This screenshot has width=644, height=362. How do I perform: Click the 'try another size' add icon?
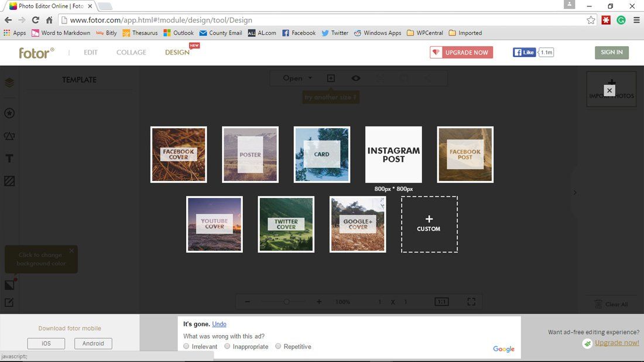pos(331,77)
